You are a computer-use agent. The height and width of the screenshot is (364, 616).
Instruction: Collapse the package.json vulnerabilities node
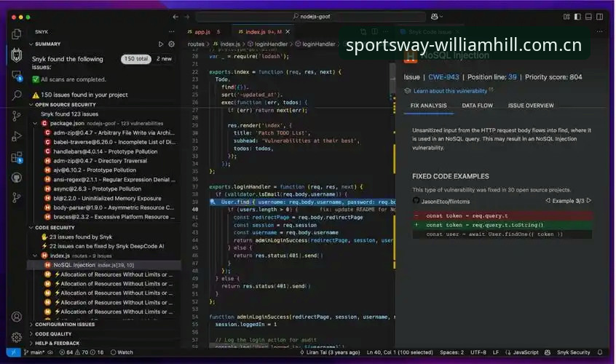point(35,123)
